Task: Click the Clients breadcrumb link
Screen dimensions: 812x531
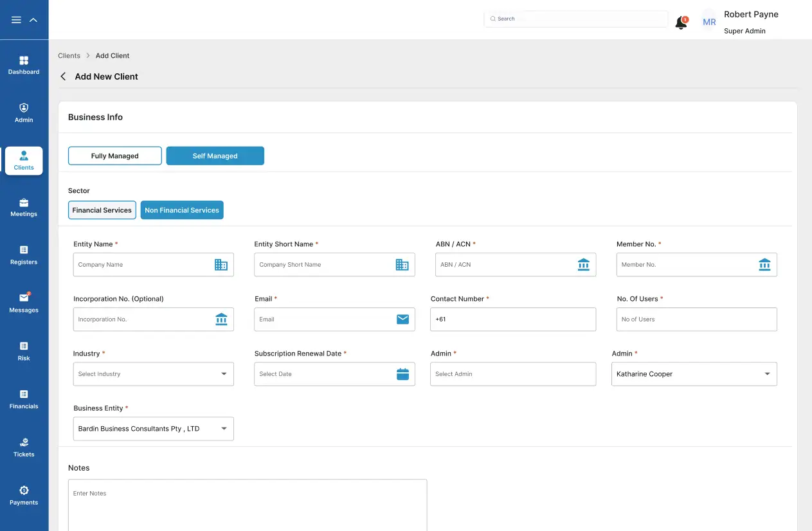Action: (69, 56)
